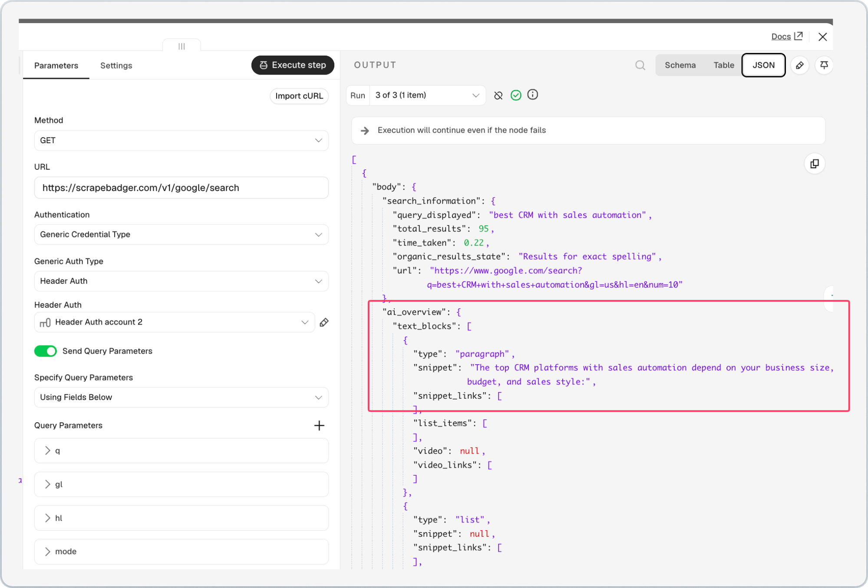Copy JSON output to clipboard
The width and height of the screenshot is (868, 588).
point(815,164)
